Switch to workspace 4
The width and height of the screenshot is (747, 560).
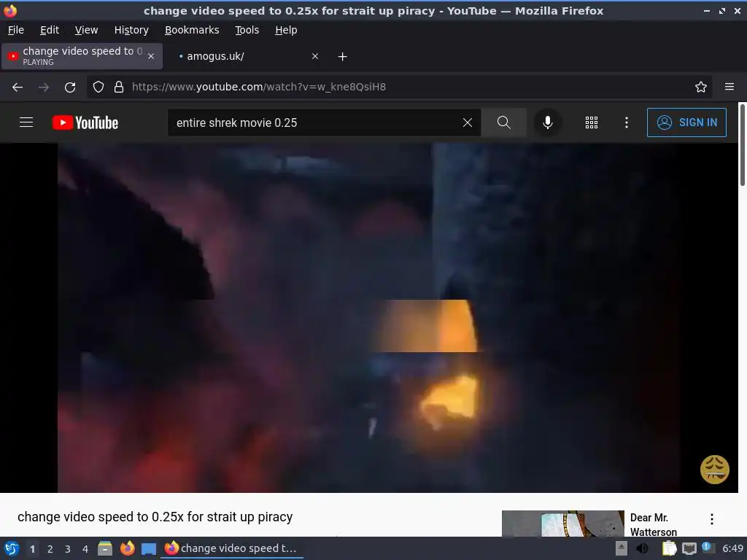click(x=85, y=549)
